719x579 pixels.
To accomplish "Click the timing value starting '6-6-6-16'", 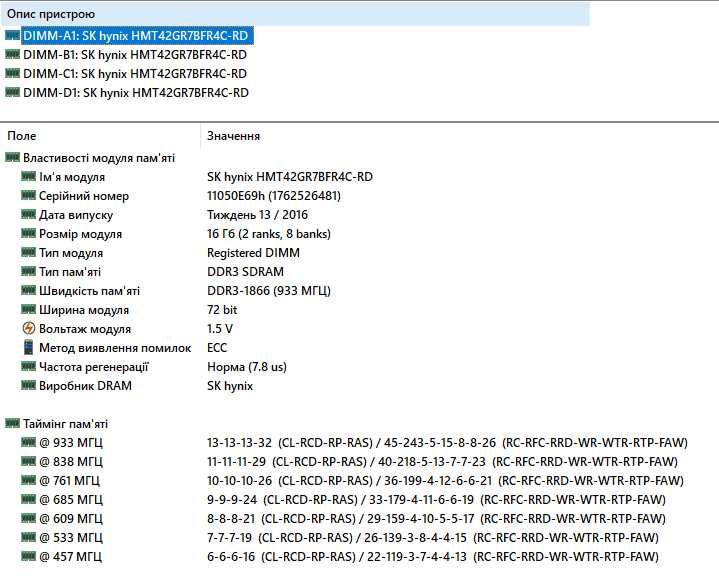I will (x=433, y=557).
